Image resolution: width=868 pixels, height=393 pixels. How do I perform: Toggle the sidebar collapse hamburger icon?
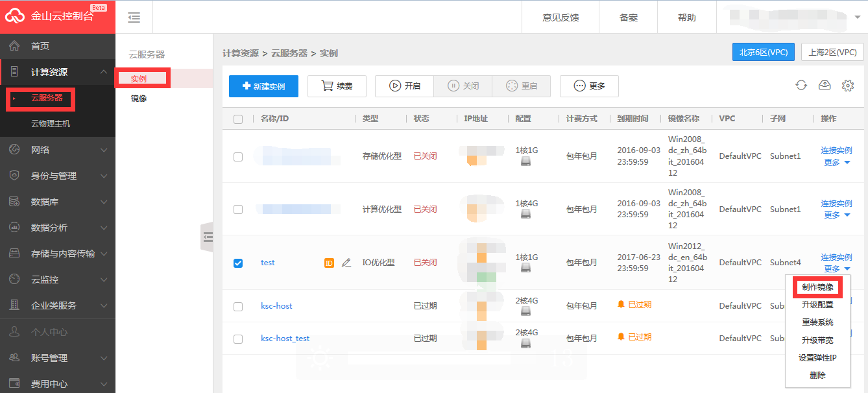point(134,18)
